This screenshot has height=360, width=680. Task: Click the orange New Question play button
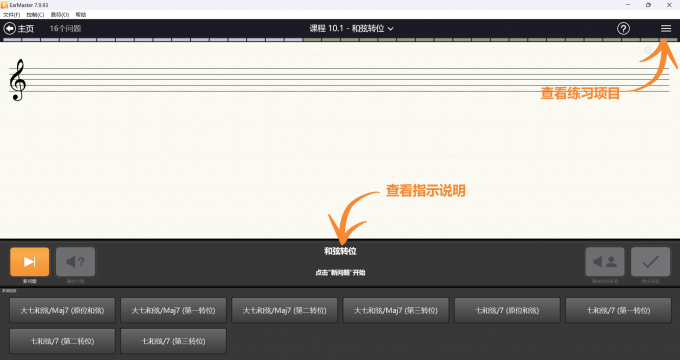pyautogui.click(x=29, y=262)
